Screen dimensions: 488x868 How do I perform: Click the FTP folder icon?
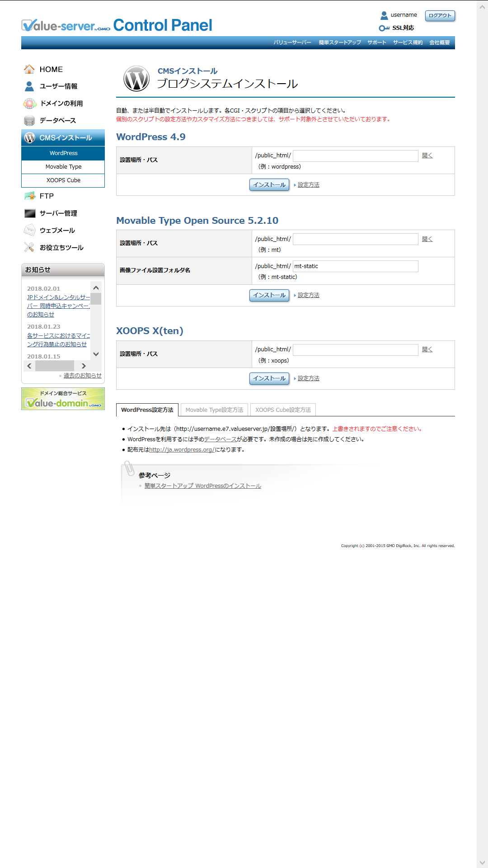pos(29,196)
